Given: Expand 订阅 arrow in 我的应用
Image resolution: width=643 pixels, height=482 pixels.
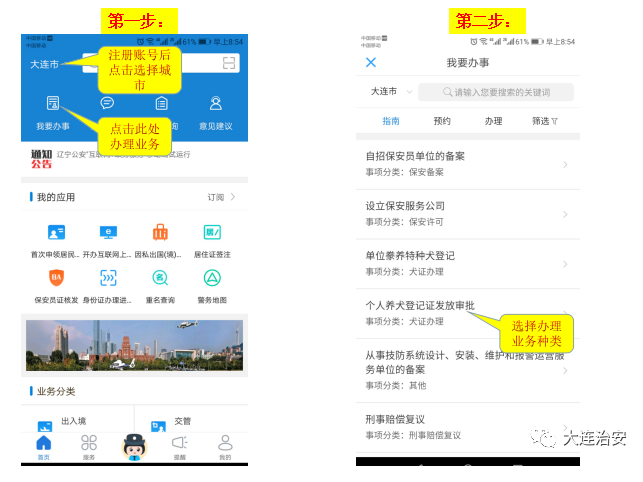Looking at the screenshot, I should [x=223, y=198].
